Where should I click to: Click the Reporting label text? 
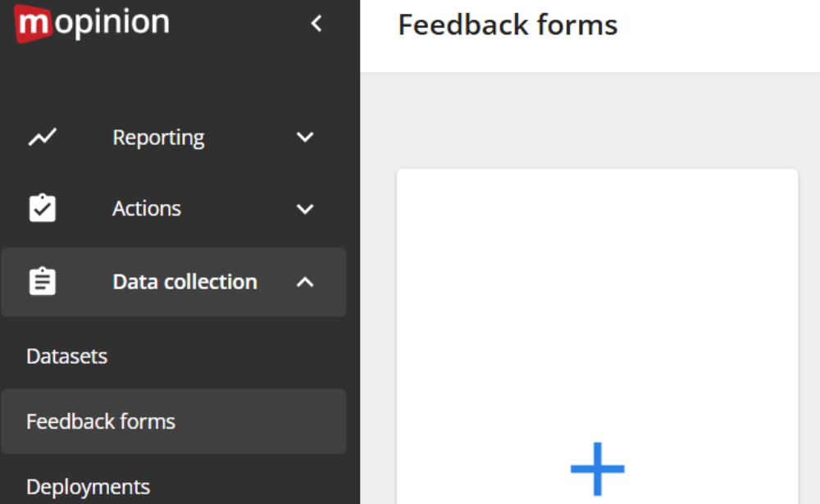click(x=158, y=137)
